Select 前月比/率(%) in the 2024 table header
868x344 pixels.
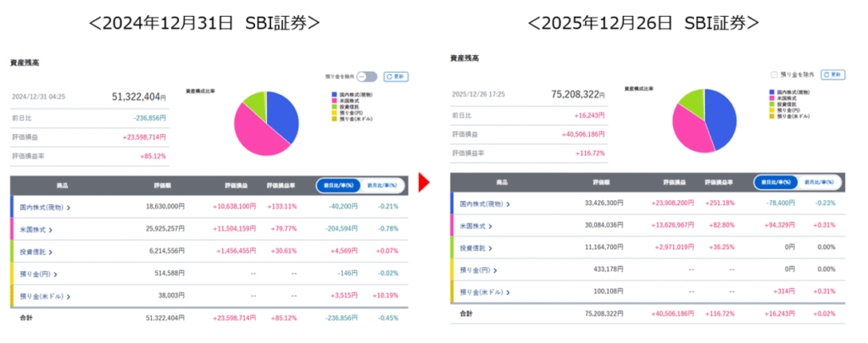[x=382, y=186]
